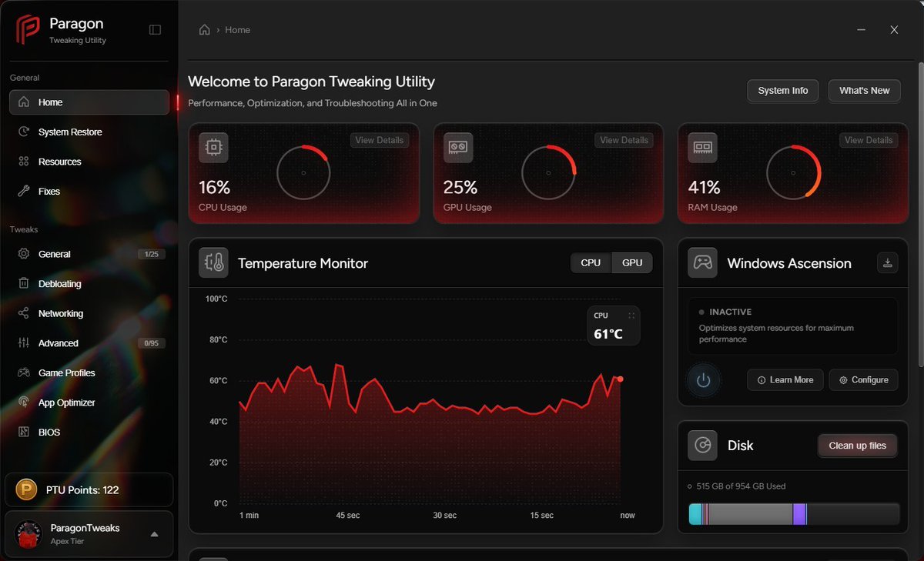Open Game Profiles page
Viewport: 924px width, 561px height.
pos(89,373)
